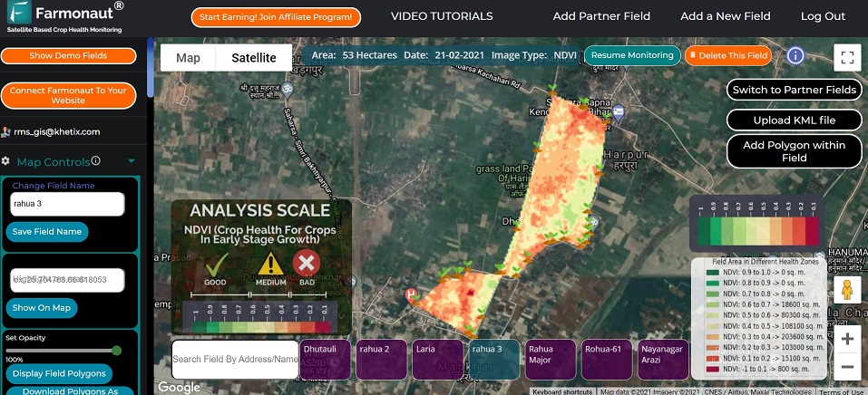Click Show On Map button

42,308
